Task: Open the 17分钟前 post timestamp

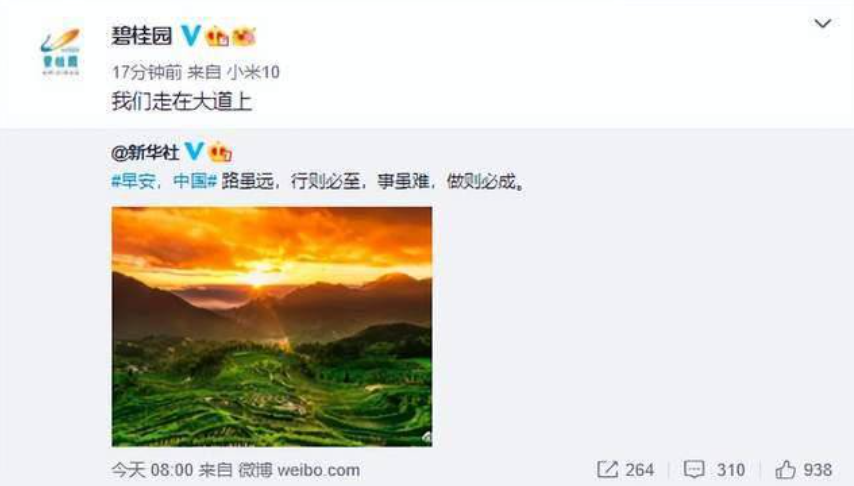Action: (x=147, y=72)
